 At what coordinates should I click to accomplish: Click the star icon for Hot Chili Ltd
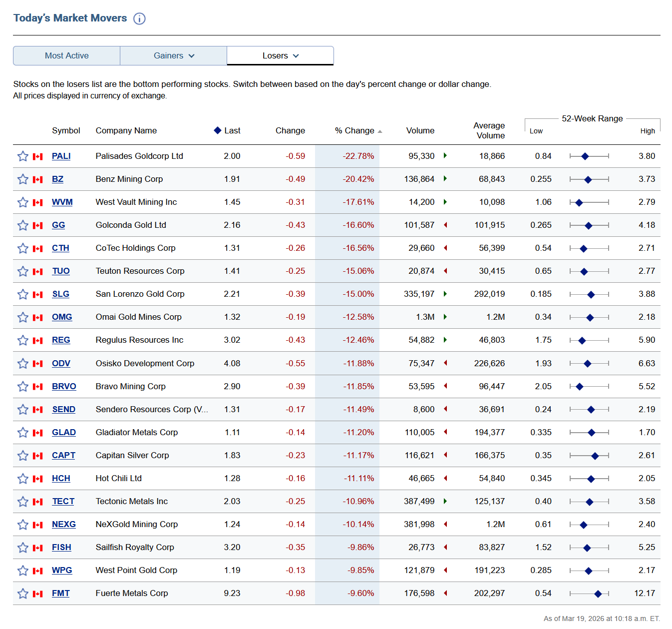23,479
